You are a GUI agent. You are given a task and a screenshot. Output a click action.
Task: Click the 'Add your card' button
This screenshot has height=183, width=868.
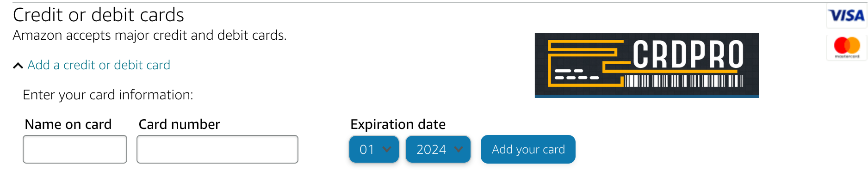(x=528, y=149)
